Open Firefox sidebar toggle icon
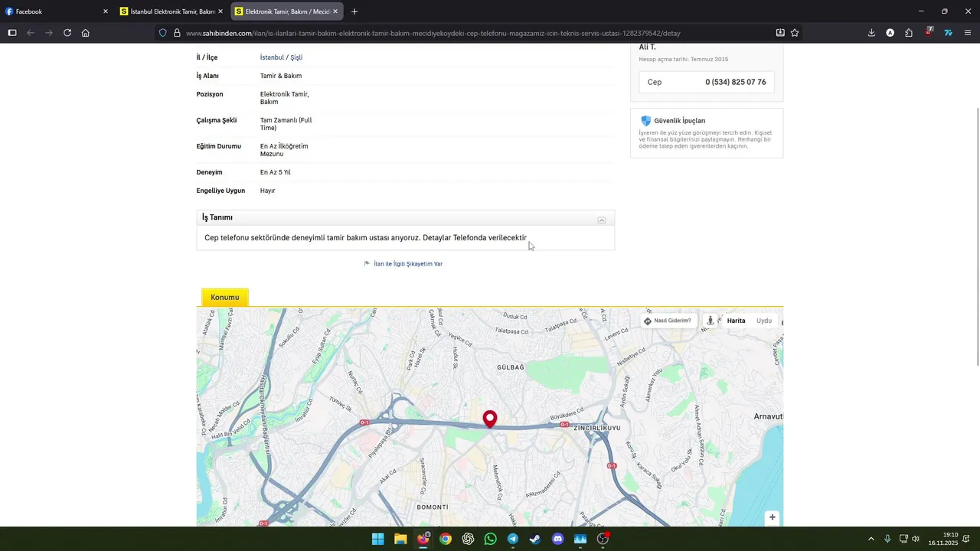The image size is (980, 551). pyautogui.click(x=11, y=33)
